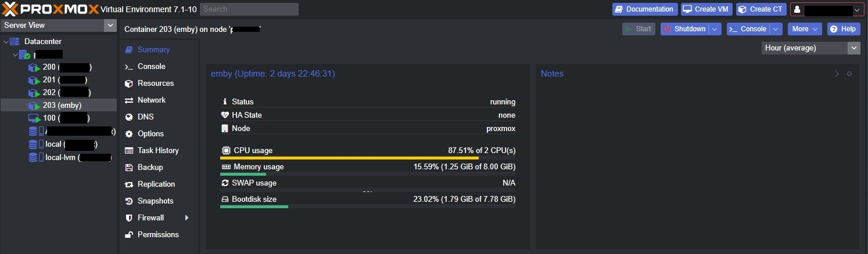Collapse the node tree expander under Datacenter
This screenshot has height=254, width=868.
click(15, 55)
